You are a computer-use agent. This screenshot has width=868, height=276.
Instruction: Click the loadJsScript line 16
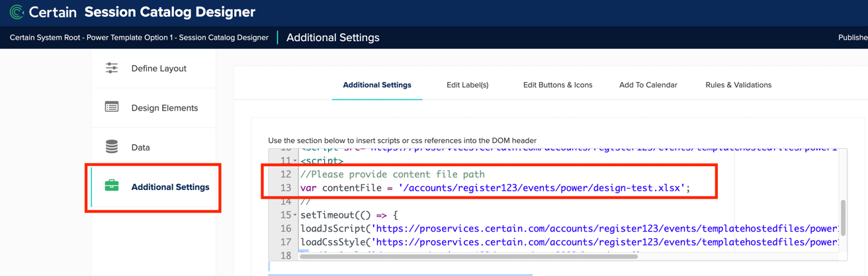[x=569, y=228]
